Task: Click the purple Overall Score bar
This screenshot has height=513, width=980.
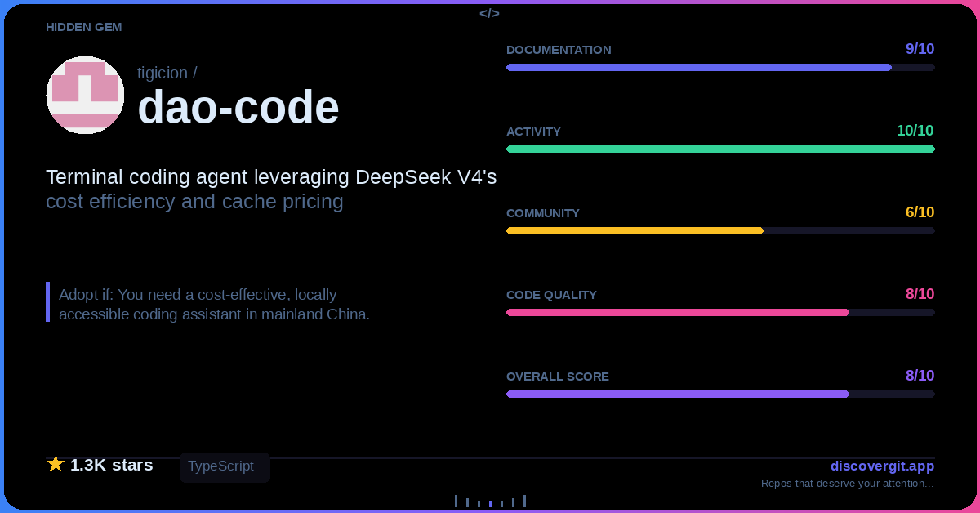Action: pos(720,394)
